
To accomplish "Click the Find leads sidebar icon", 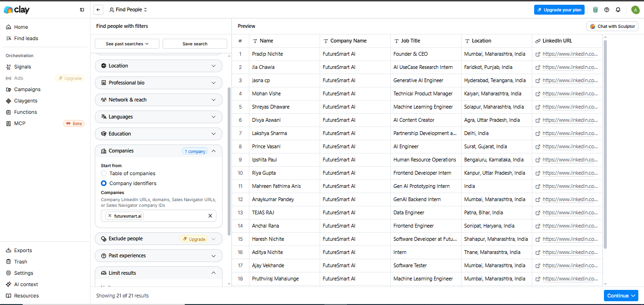I will click(x=9, y=38).
